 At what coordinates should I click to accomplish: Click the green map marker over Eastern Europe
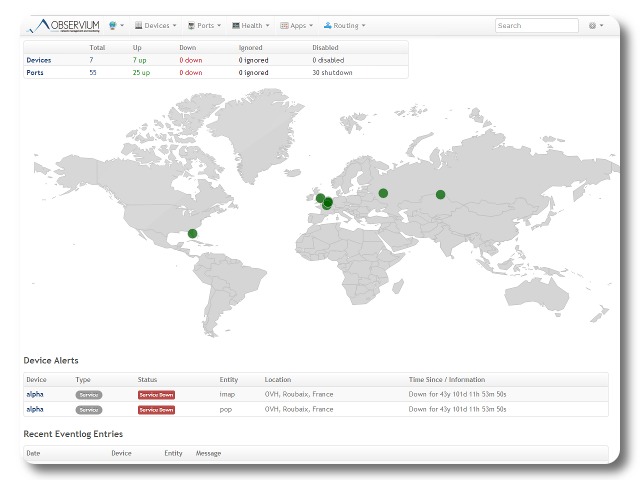coord(383,193)
